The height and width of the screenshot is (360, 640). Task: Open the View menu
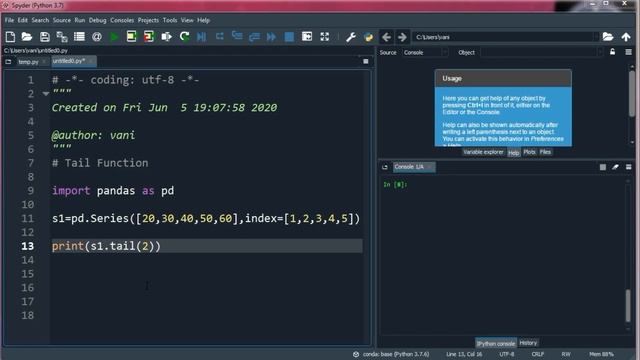[x=187, y=20]
